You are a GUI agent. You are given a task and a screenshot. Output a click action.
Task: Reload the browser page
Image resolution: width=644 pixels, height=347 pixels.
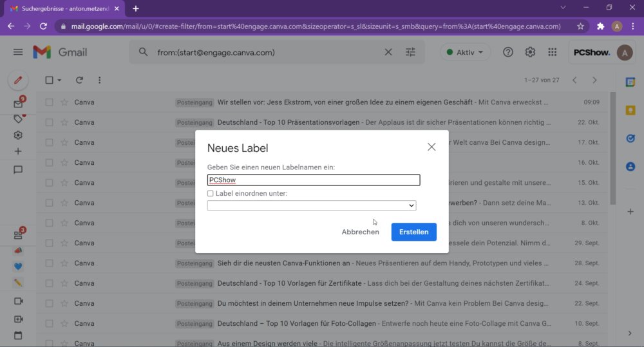pyautogui.click(x=43, y=26)
